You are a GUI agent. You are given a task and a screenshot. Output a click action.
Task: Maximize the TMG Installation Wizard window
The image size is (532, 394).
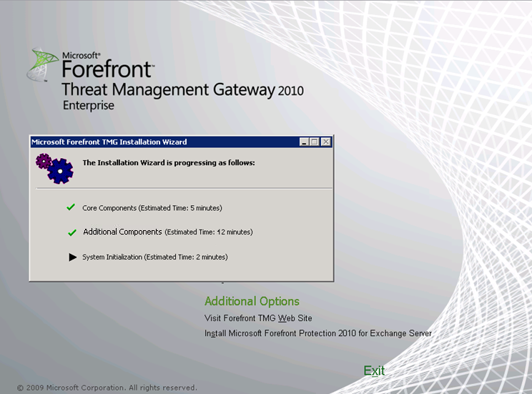(x=314, y=142)
